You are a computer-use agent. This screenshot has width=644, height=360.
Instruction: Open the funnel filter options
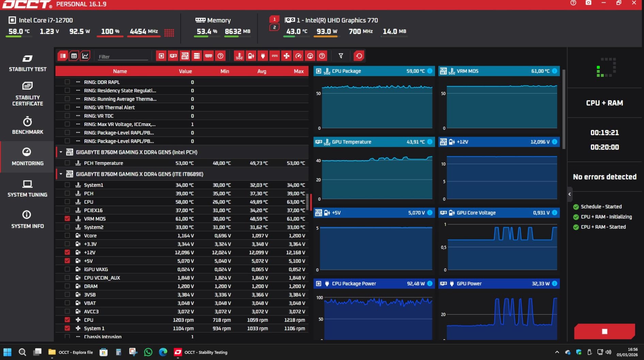click(341, 56)
